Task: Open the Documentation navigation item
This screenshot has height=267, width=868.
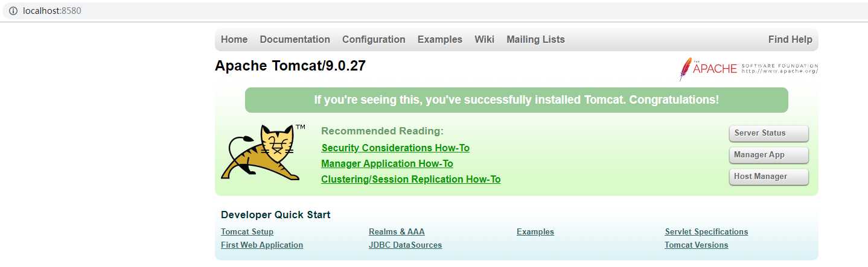Action: 295,40
